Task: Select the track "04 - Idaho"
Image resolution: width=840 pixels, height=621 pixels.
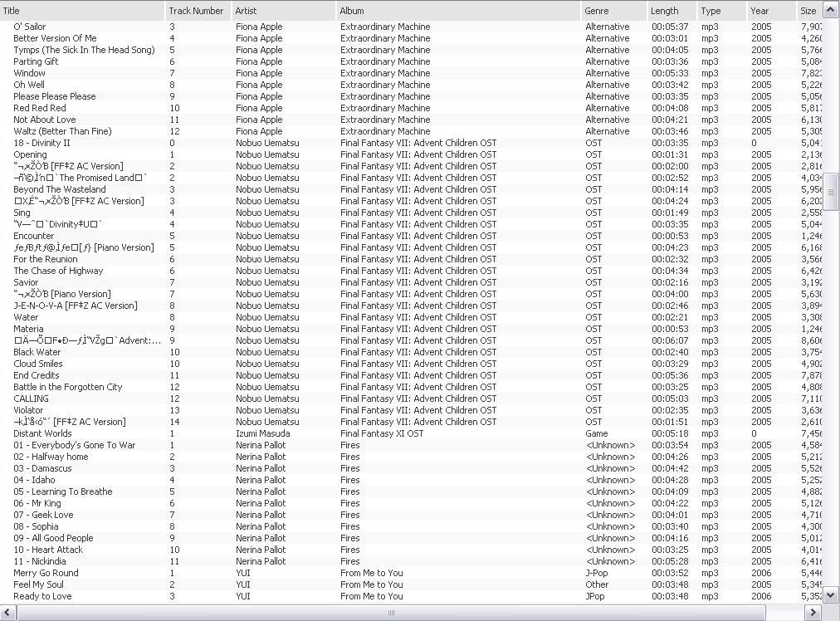Action: click(x=34, y=480)
